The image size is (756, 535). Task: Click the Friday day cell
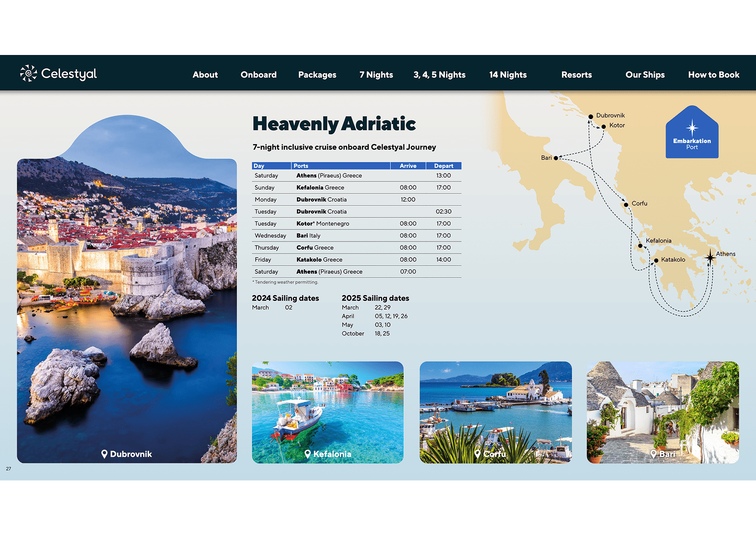(x=263, y=260)
